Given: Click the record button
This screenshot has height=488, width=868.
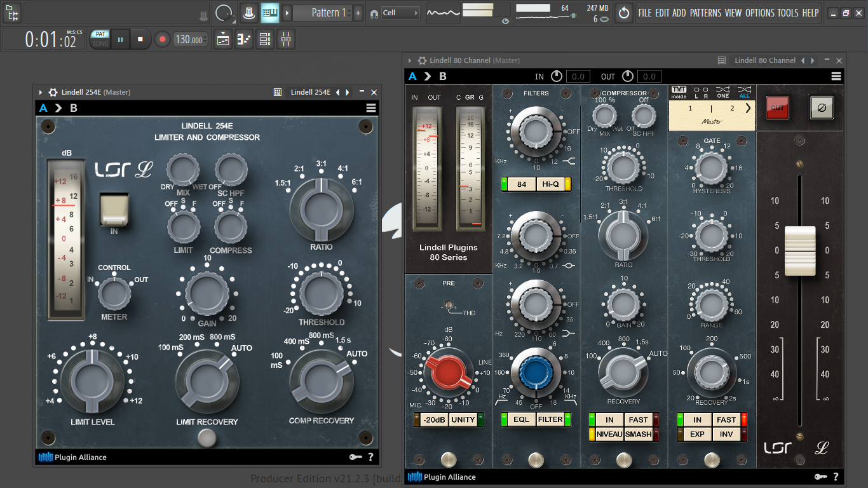Looking at the screenshot, I should click(162, 39).
